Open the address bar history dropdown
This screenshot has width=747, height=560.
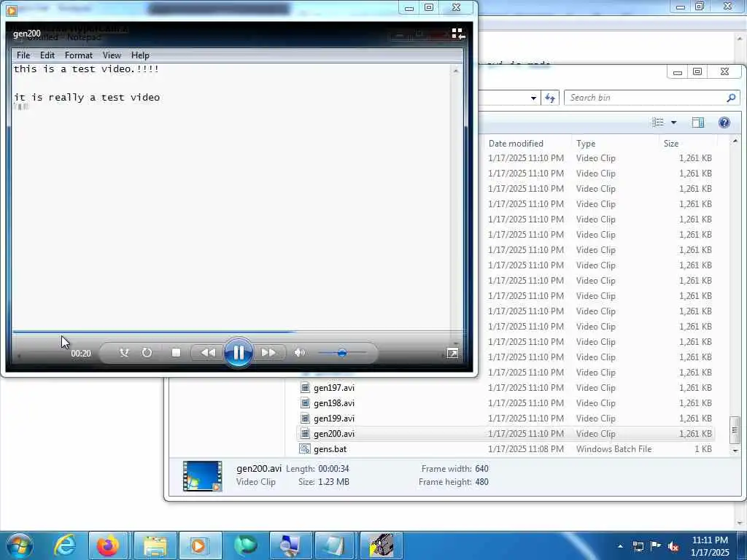click(533, 98)
